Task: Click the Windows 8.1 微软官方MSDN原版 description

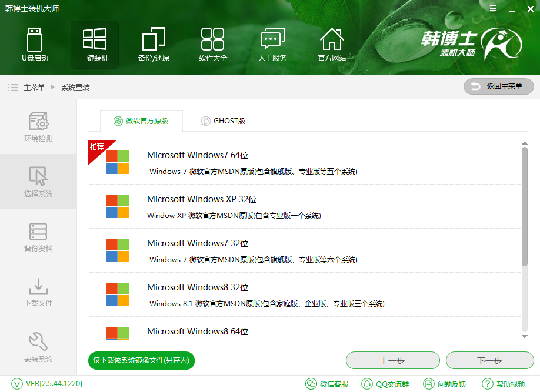Action: pyautogui.click(x=267, y=304)
